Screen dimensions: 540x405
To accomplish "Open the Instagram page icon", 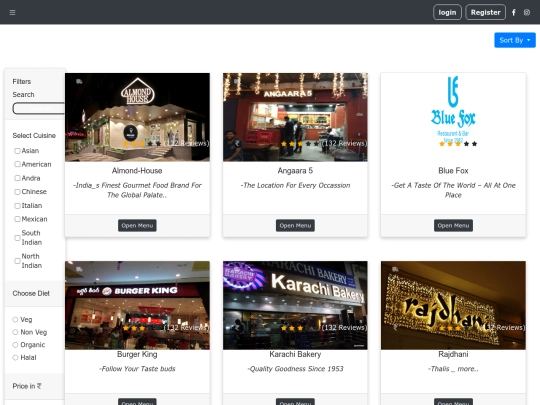I will (527, 12).
